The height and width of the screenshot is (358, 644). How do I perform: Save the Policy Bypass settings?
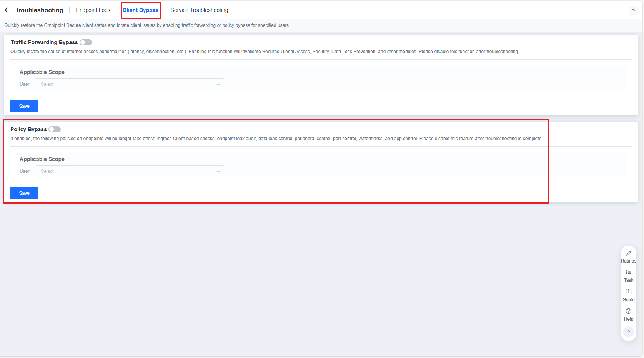[24, 193]
